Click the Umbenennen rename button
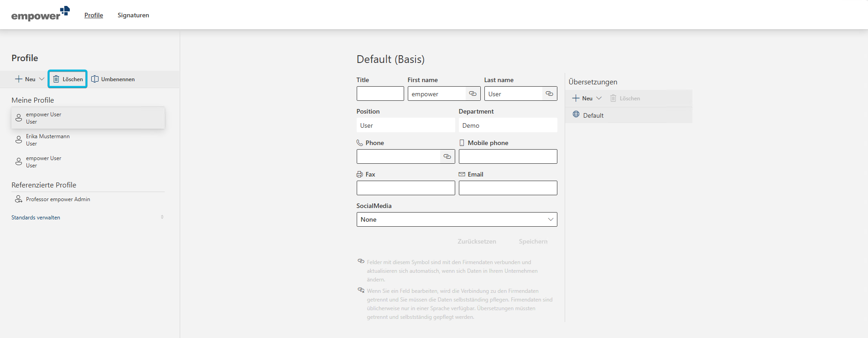The width and height of the screenshot is (868, 338). 113,79
